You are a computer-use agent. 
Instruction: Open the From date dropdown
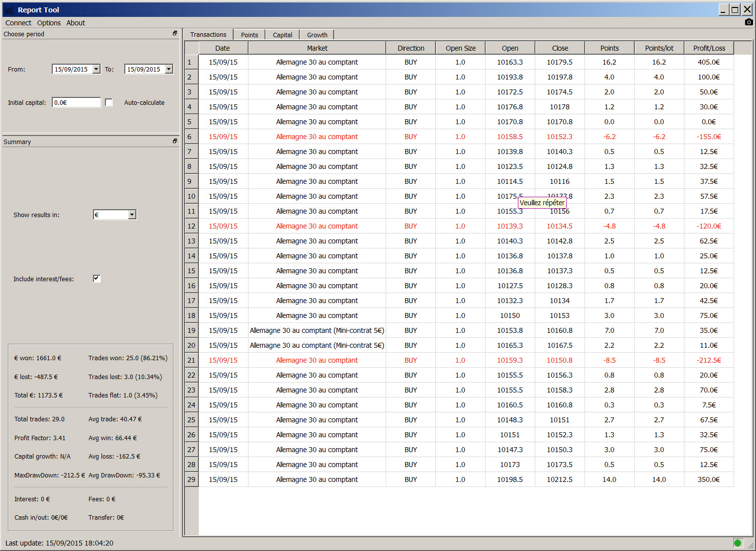click(x=96, y=69)
